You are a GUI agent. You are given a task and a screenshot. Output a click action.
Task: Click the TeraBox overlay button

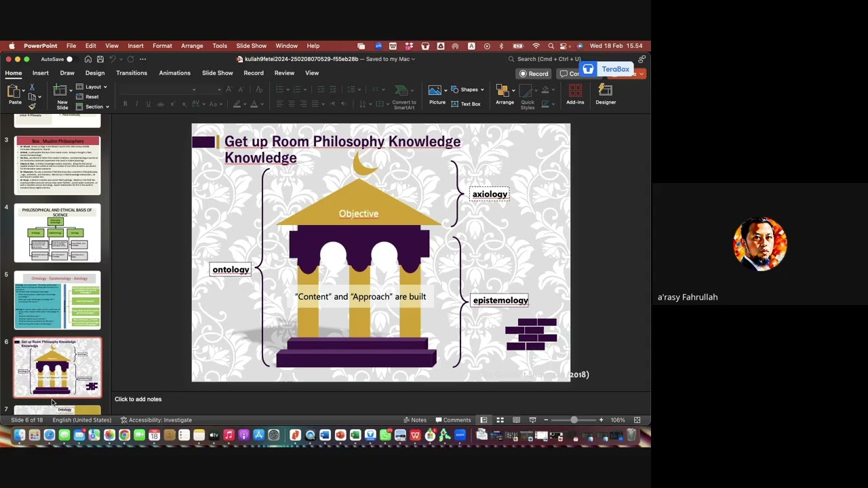[606, 69]
